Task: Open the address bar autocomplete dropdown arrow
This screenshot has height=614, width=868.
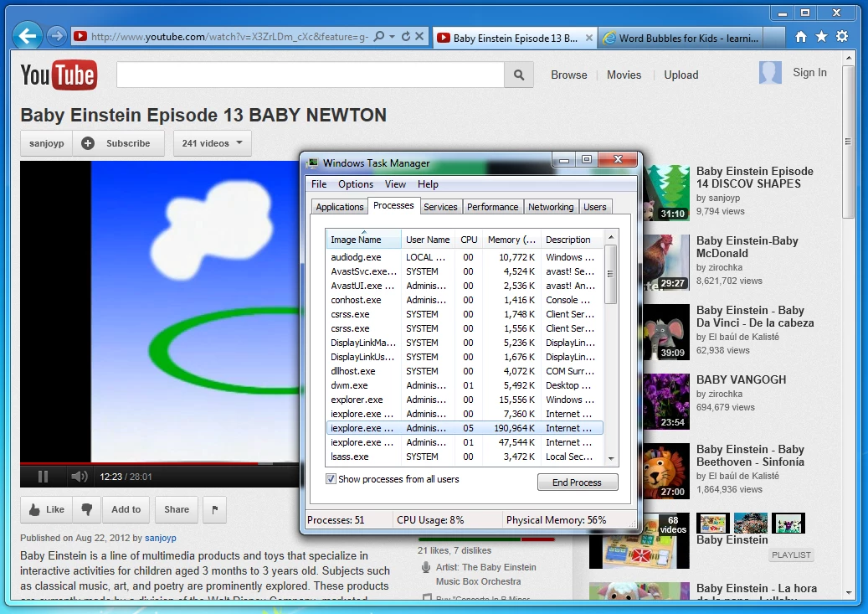Action: pyautogui.click(x=392, y=37)
